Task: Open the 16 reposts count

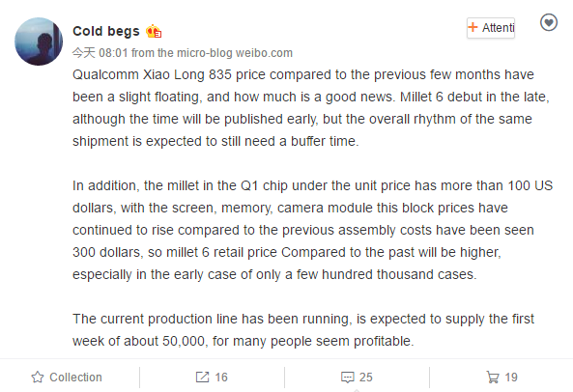Action: pos(221,378)
